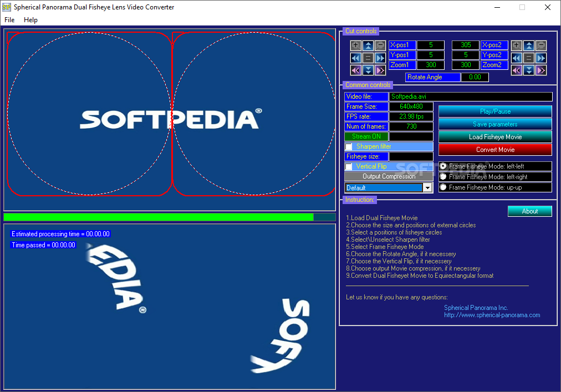This screenshot has width=561, height=392.
Task: Click the Y-pos1 value field
Action: (431, 55)
